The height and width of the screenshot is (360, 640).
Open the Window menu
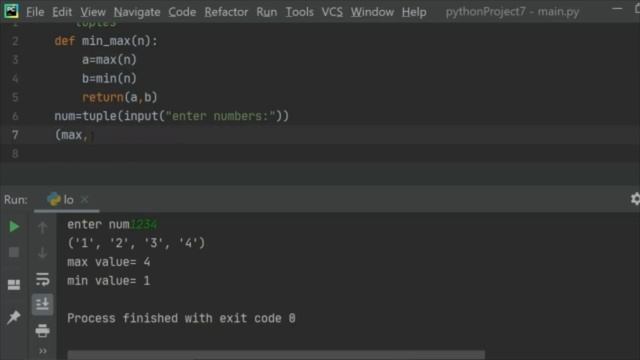point(372,12)
